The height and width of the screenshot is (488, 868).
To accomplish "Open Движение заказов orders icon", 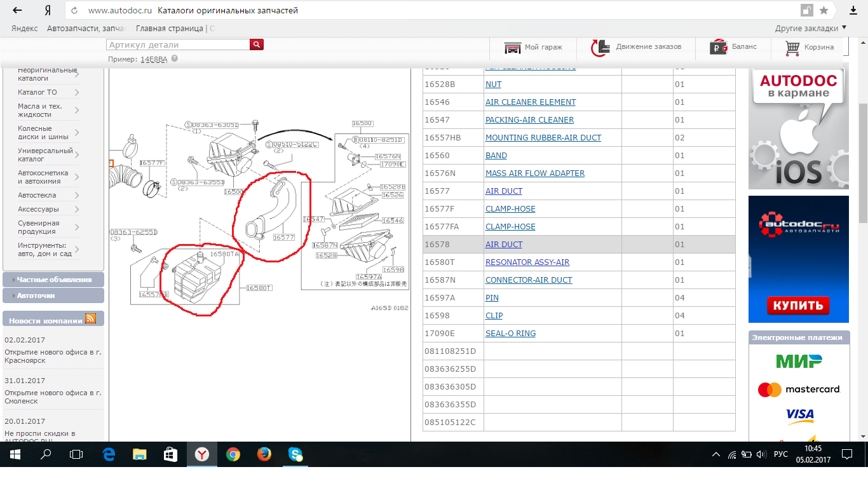I will (600, 48).
